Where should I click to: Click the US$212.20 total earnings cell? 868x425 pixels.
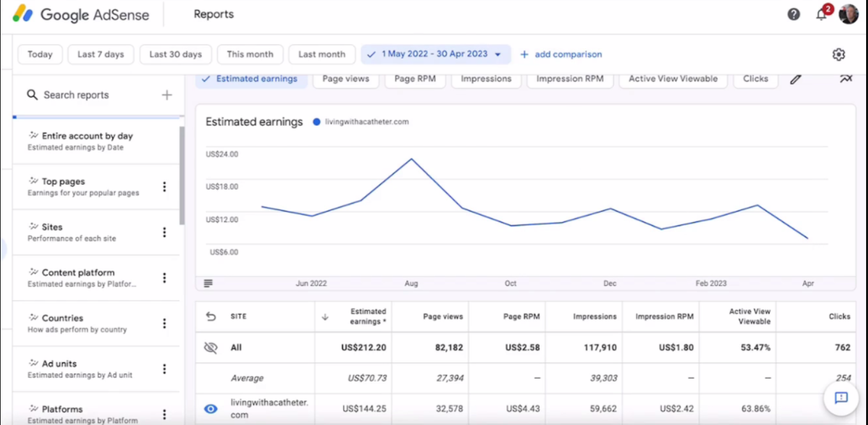tap(364, 348)
